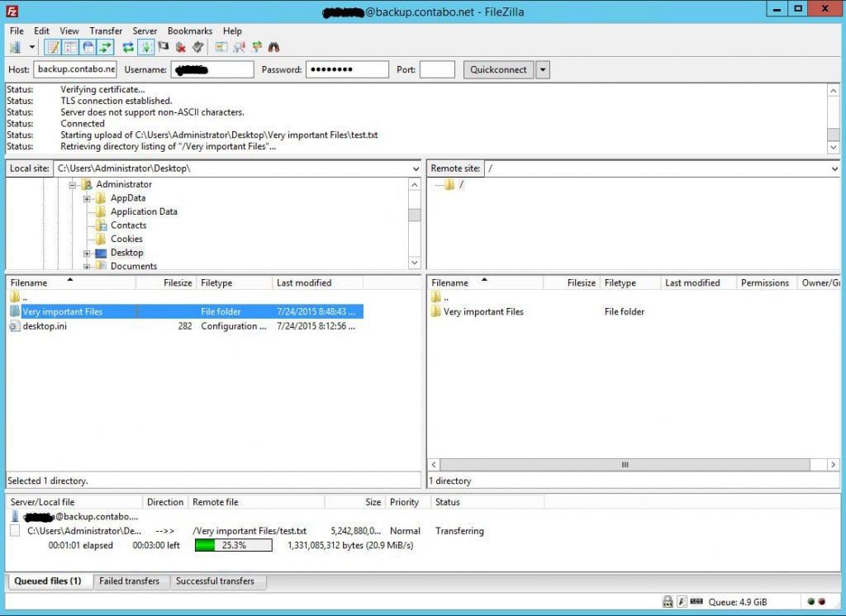
Task: Click the Host input field
Action: 75,69
